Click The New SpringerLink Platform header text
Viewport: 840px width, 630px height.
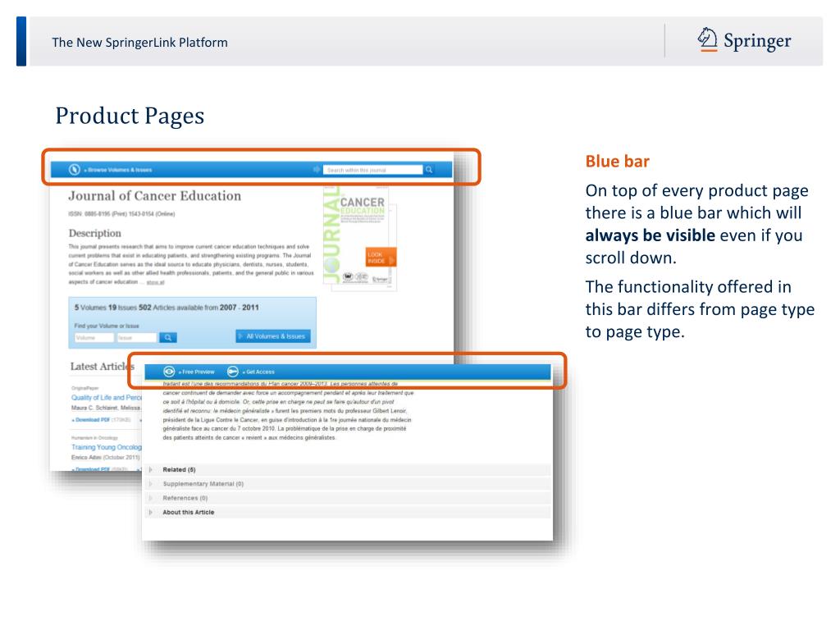click(x=139, y=43)
